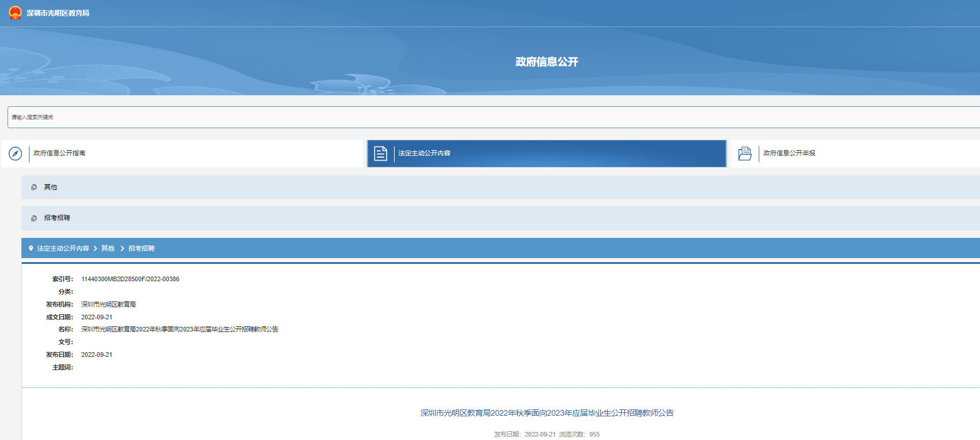Click the first breadcrumb chevron, before 其他

95,248
